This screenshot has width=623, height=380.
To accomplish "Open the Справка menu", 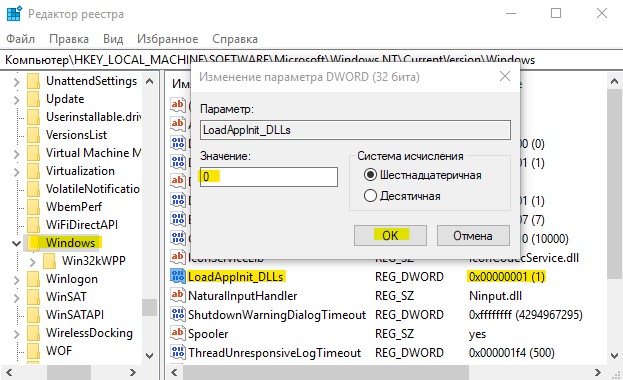I will [x=235, y=39].
